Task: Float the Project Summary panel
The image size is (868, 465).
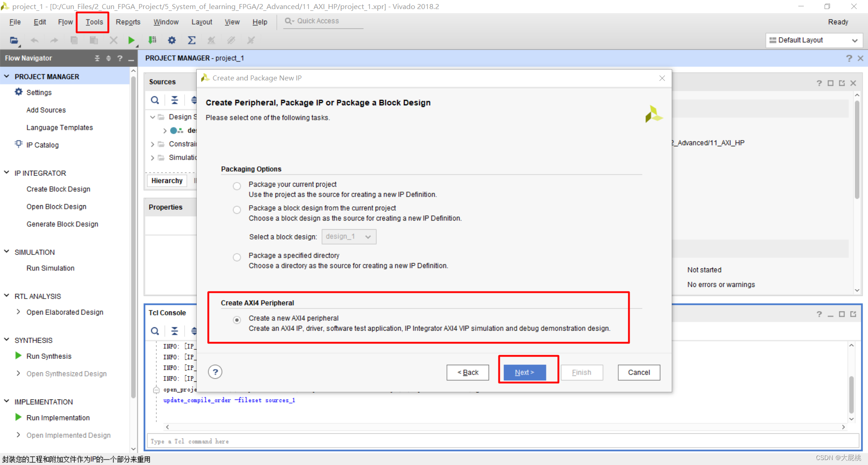Action: pyautogui.click(x=842, y=83)
